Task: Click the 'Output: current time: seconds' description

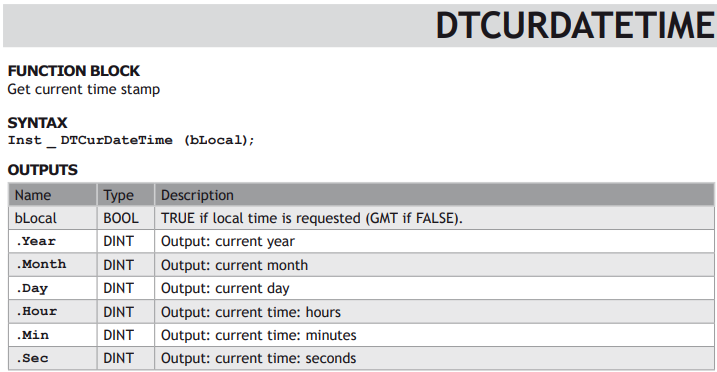Action: click(258, 358)
